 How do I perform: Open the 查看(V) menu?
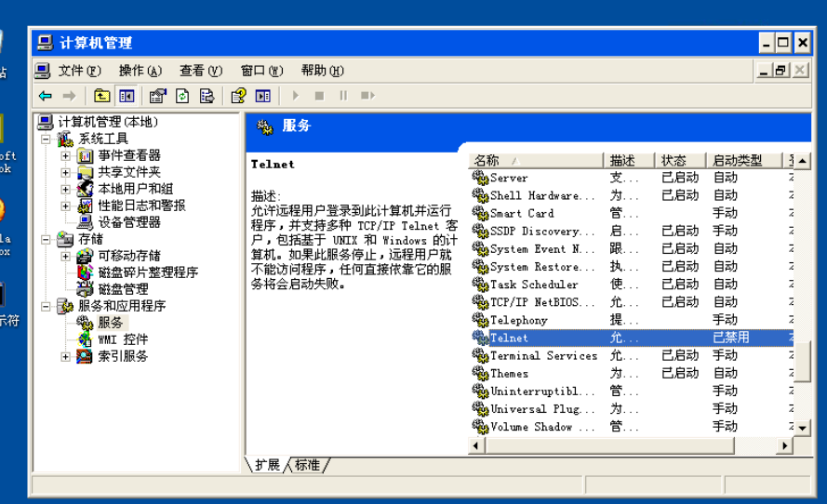click(x=201, y=71)
